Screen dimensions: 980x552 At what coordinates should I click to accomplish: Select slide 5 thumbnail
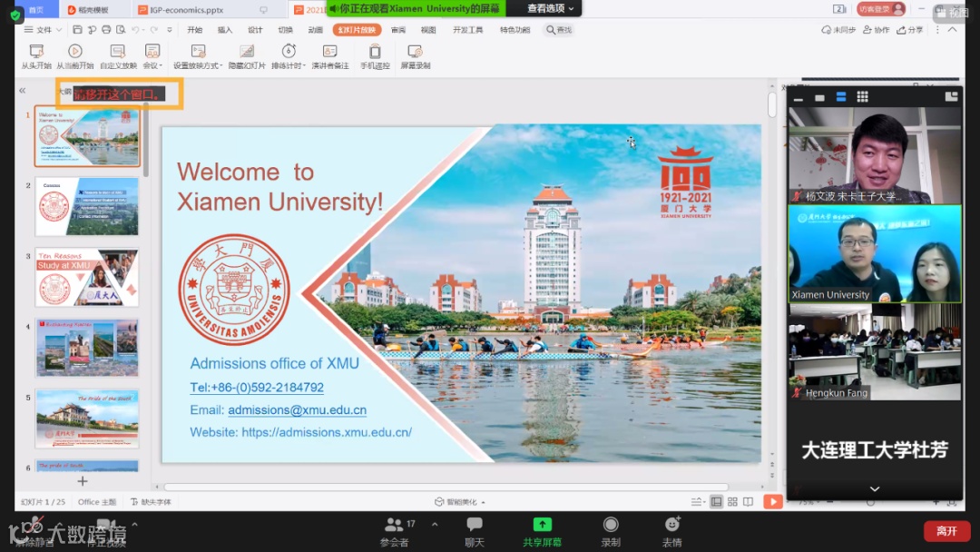pos(87,419)
